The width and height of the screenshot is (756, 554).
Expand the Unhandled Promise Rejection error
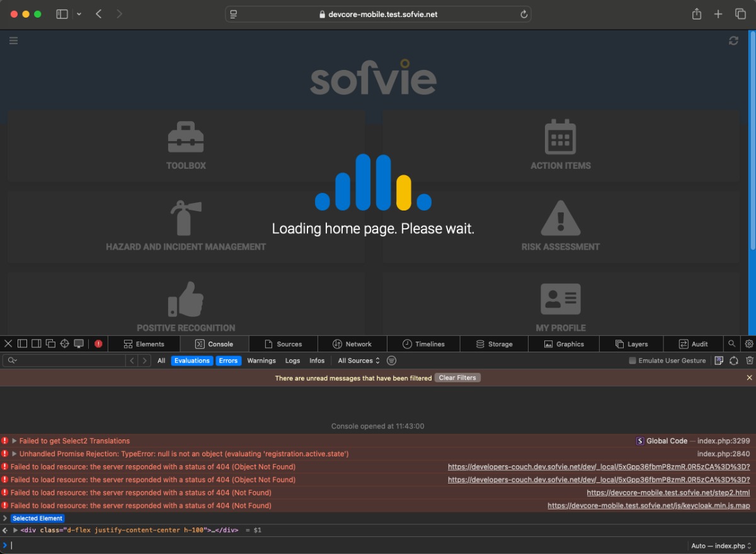[14, 454]
